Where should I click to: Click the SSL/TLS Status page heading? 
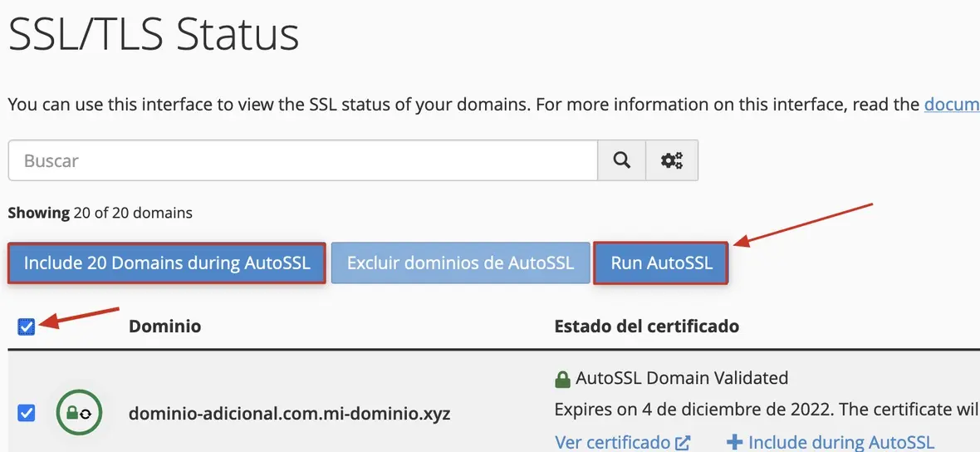click(154, 34)
